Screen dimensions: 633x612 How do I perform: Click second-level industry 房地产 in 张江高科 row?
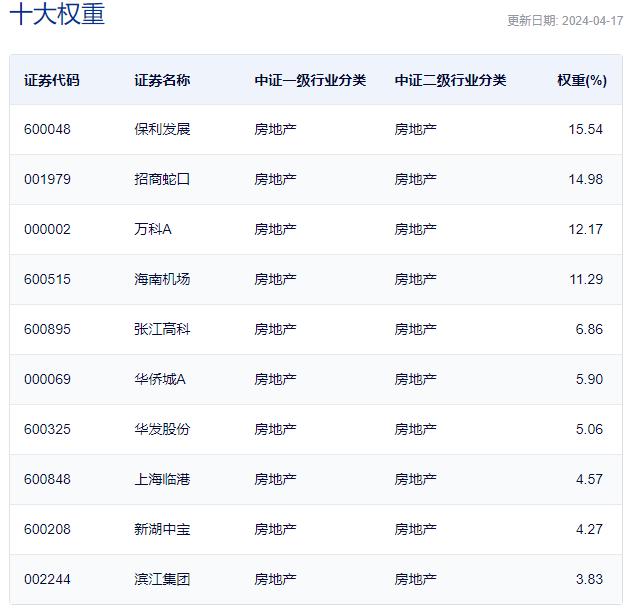click(x=415, y=329)
